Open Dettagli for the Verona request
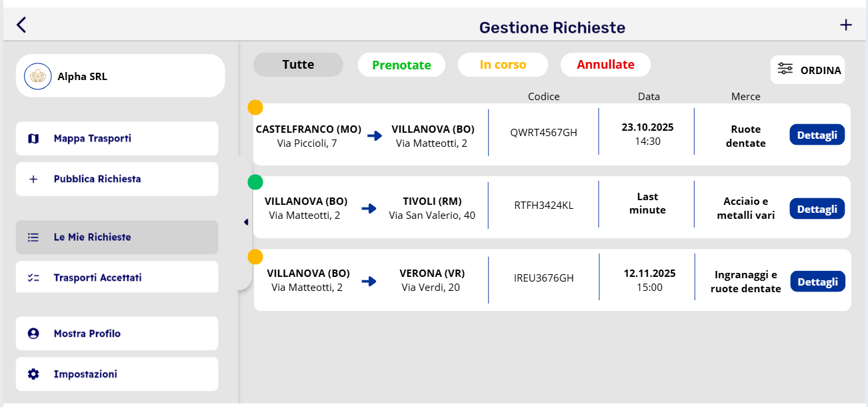Viewport: 868px width, 407px height. [x=817, y=282]
